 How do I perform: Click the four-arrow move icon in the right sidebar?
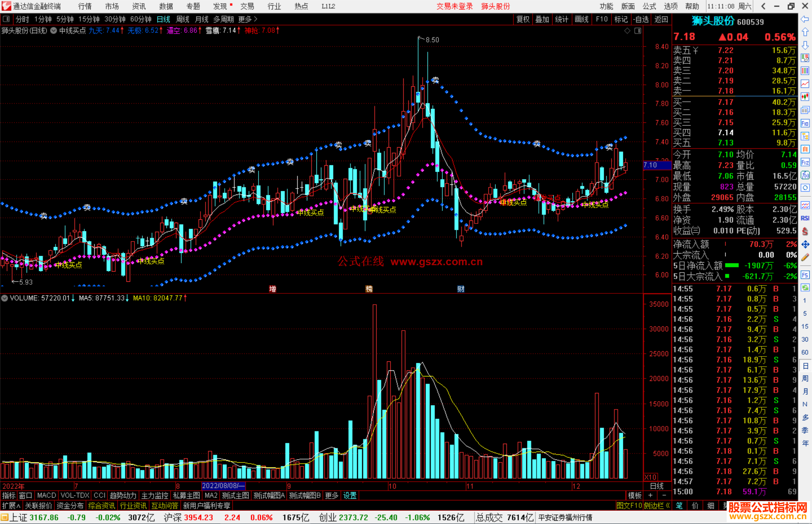coord(805,245)
